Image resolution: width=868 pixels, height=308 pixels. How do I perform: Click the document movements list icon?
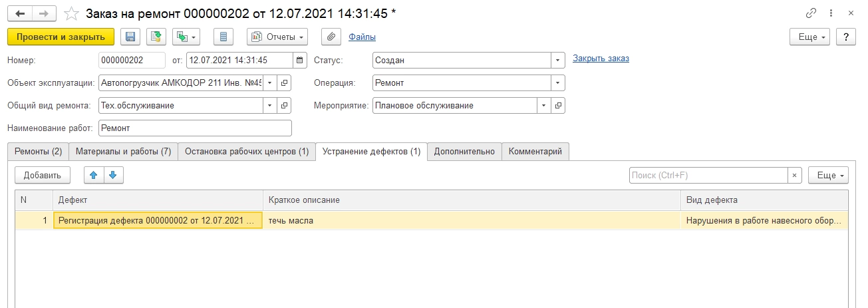click(x=223, y=37)
